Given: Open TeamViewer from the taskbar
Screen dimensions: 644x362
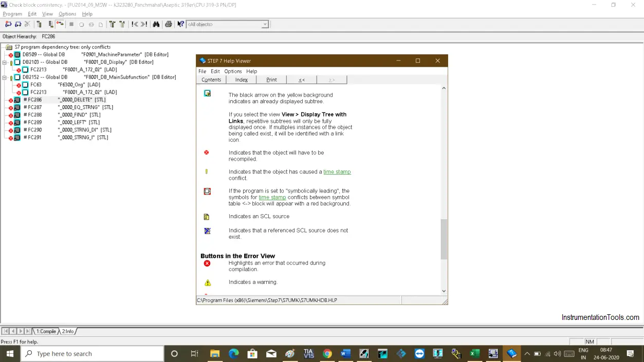Looking at the screenshot, I should pos(419,353).
